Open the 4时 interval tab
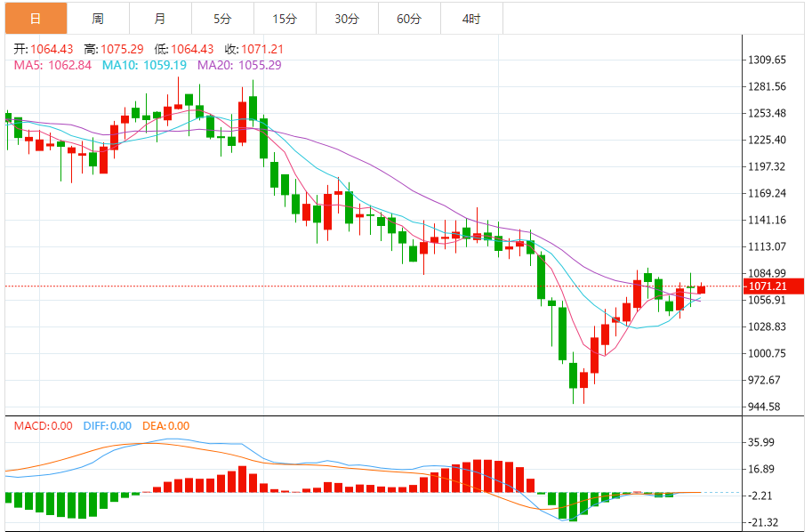This screenshot has height=532, width=812. tap(471, 19)
